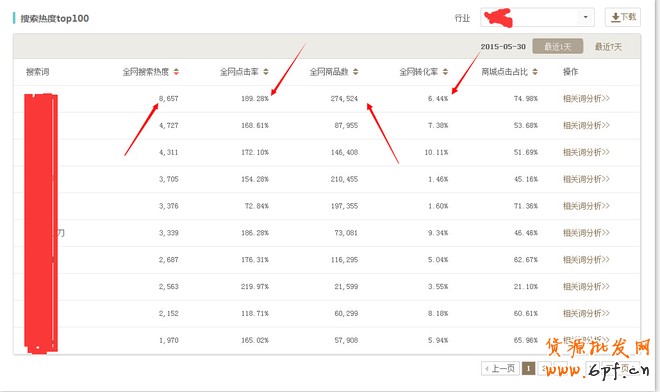660x392 pixels.
Task: Open 相关词分析 for the 3,705 heat row
Action: 586,179
